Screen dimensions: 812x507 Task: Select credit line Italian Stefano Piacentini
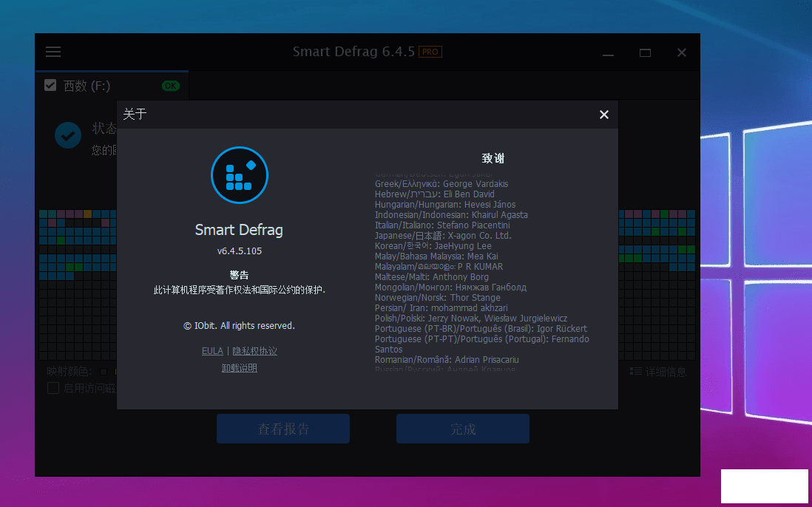coord(442,225)
